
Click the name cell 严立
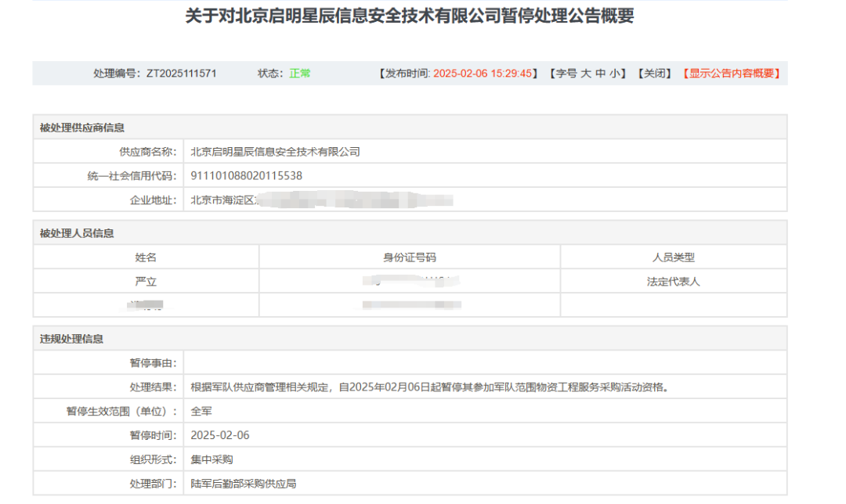[146, 282]
